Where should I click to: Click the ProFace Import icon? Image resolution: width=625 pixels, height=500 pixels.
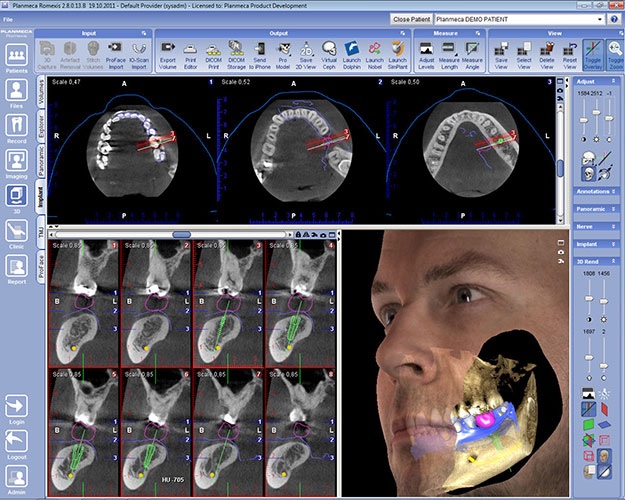(x=116, y=53)
